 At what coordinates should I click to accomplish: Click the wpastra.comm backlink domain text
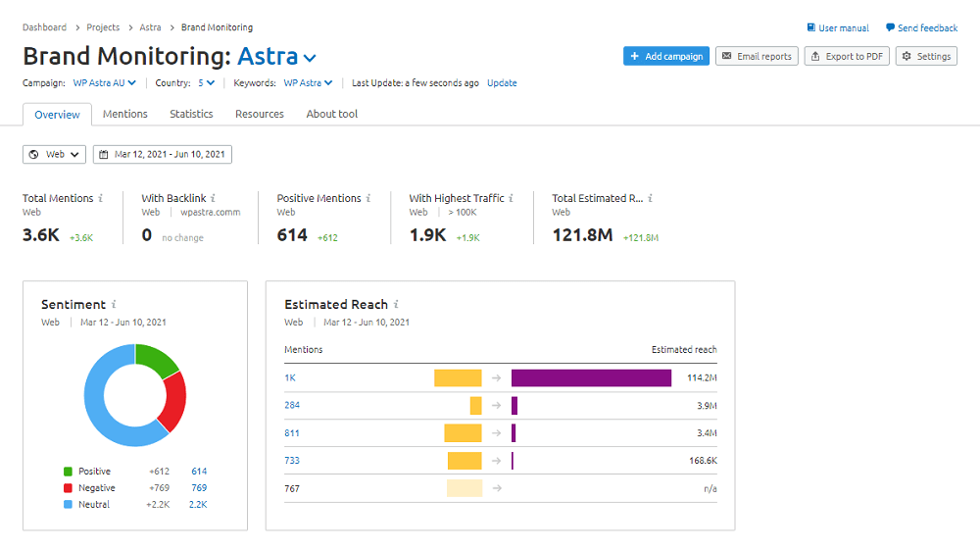point(211,213)
